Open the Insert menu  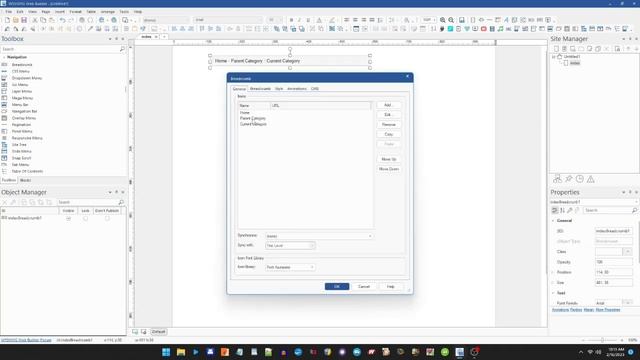point(60,12)
